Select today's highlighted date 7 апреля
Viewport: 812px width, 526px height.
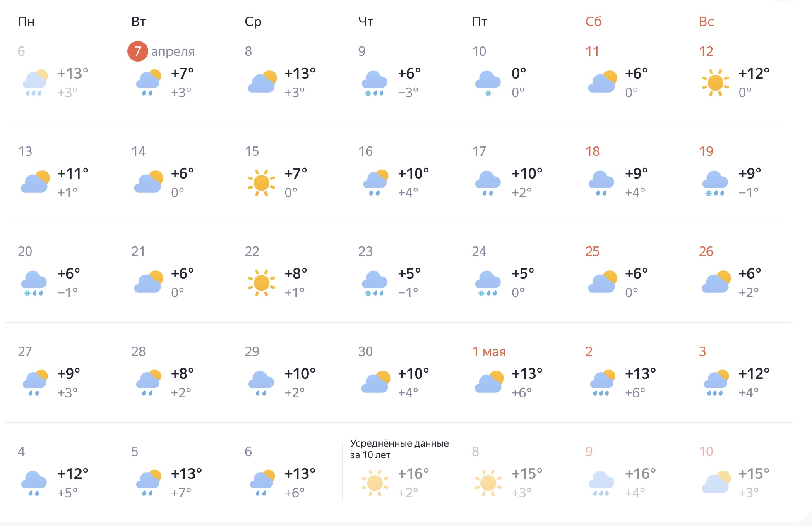click(x=138, y=51)
